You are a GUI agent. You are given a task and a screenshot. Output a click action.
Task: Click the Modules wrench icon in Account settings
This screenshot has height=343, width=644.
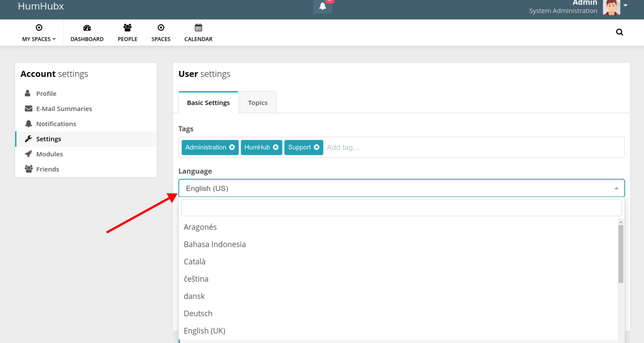pyautogui.click(x=28, y=154)
